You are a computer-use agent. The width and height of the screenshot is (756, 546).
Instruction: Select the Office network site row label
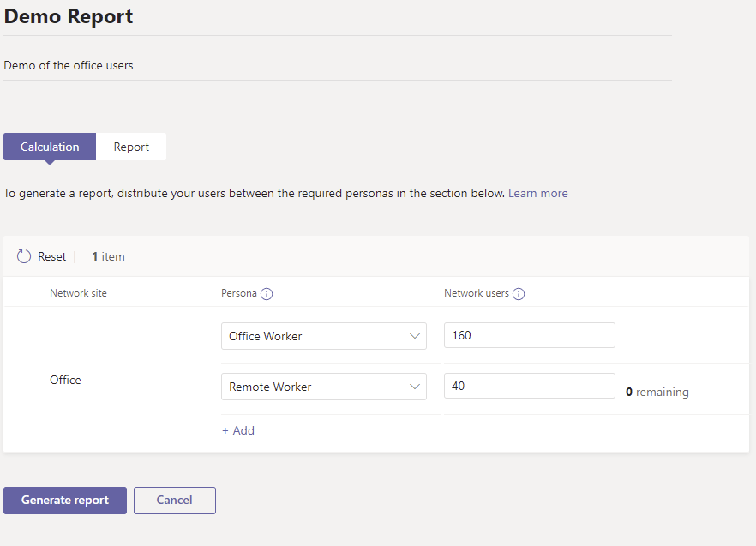coord(65,380)
